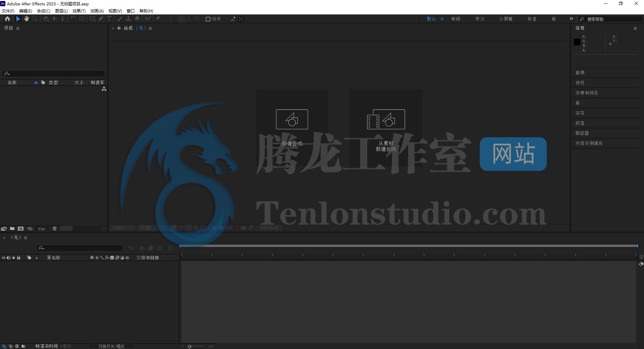Enable the 对齐 snapping checkbox

[x=208, y=19]
